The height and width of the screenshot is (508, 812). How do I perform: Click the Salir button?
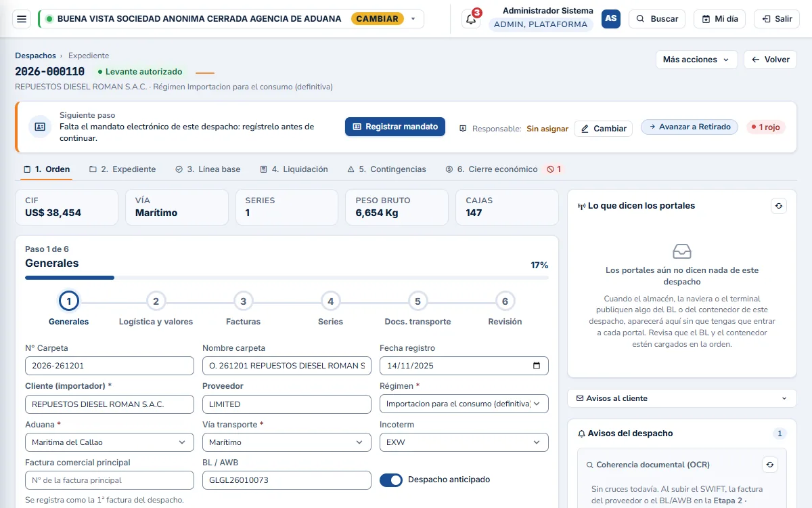(777, 19)
